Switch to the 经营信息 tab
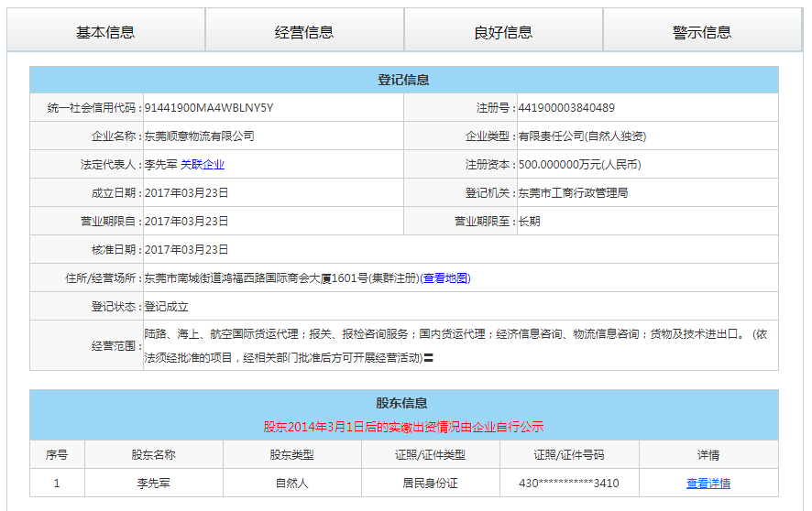Viewport: 812px width, 511px height. [x=304, y=32]
